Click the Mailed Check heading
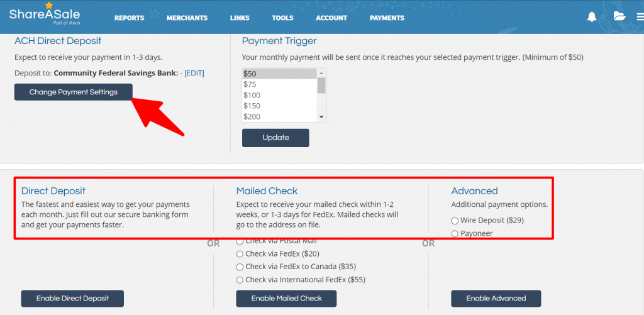Image resolution: width=644 pixels, height=315 pixels. pos(267,191)
